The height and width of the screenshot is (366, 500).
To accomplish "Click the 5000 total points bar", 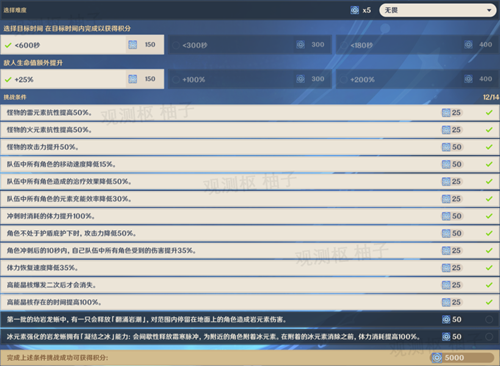I will tap(462, 358).
